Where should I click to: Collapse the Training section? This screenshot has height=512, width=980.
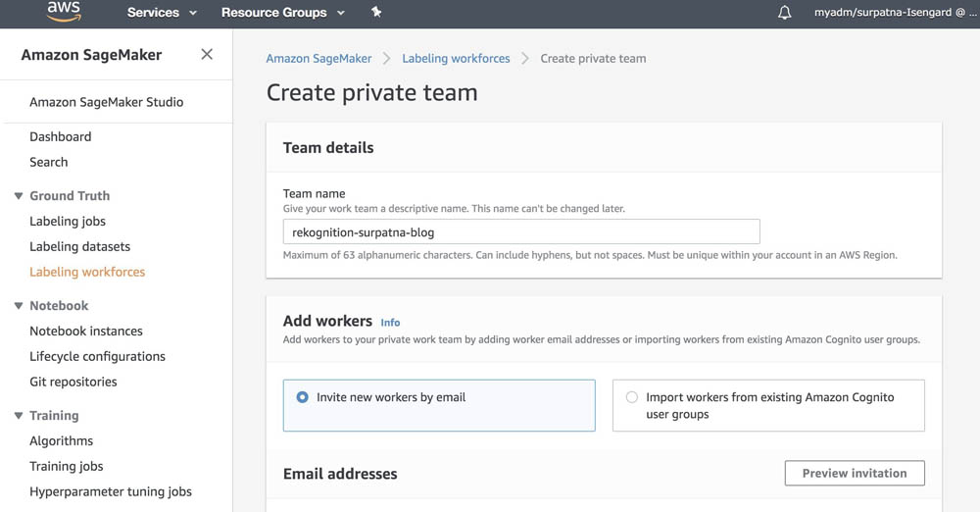19,416
